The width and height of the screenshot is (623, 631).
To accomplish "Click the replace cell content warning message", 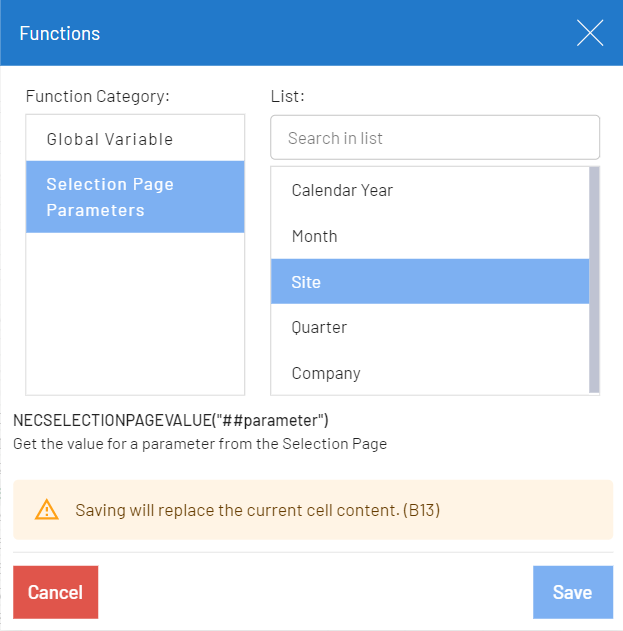I will coord(258,510).
